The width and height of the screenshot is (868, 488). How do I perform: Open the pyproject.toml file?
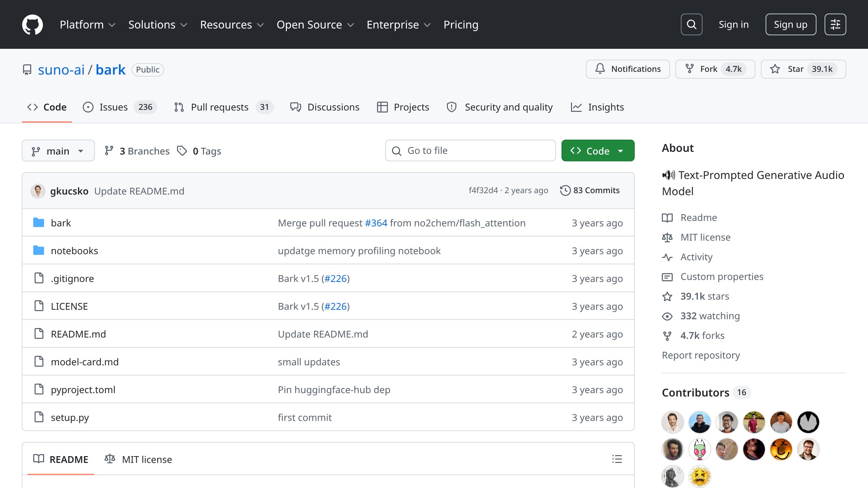(83, 390)
